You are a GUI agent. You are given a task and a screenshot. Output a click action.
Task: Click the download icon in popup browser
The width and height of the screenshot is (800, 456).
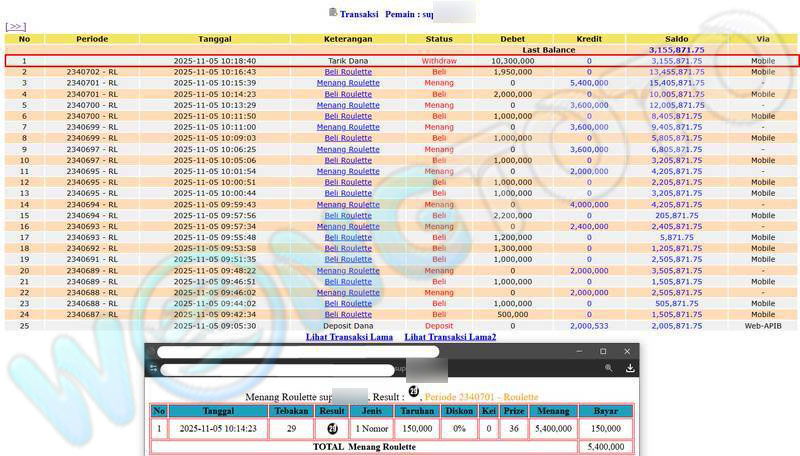point(630,369)
